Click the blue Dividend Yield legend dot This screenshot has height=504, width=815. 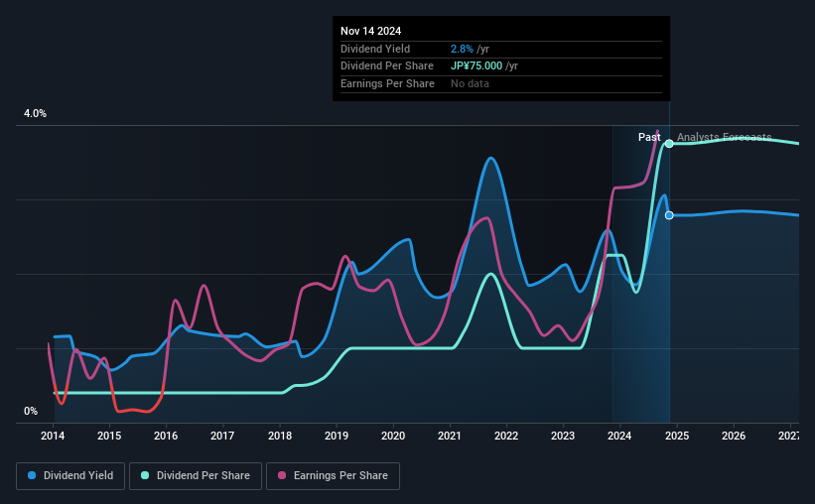pos(32,475)
